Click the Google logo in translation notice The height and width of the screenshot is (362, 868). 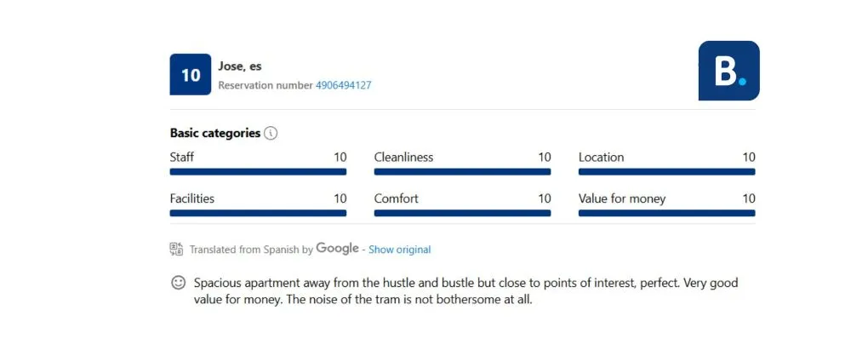(x=337, y=249)
